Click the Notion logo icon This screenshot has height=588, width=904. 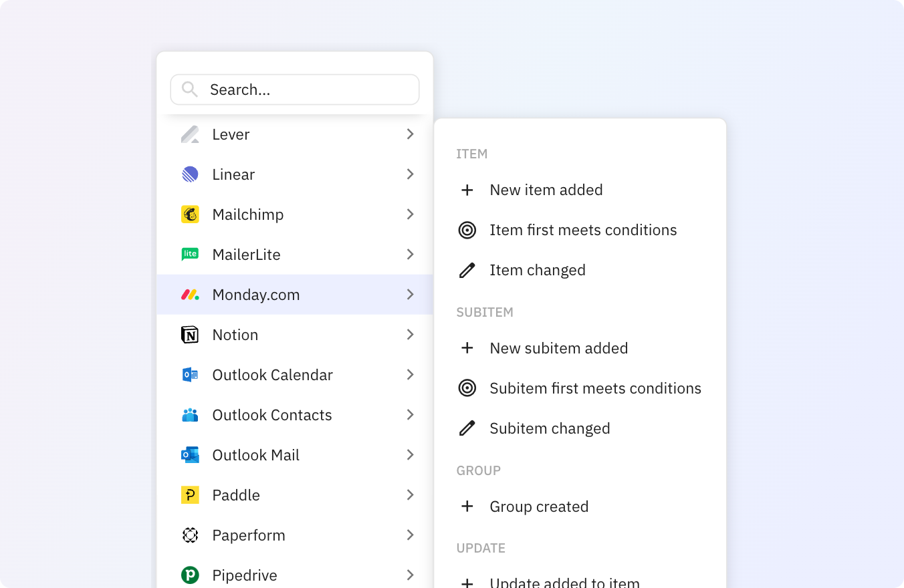click(x=190, y=335)
